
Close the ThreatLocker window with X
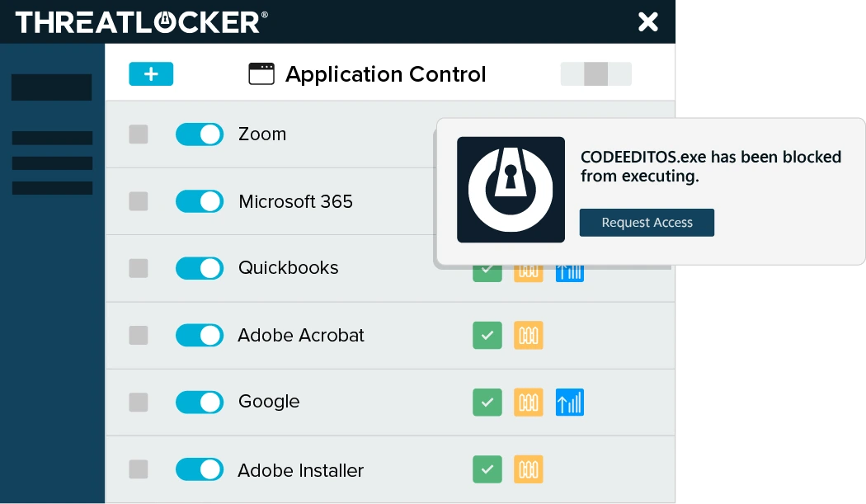(648, 22)
